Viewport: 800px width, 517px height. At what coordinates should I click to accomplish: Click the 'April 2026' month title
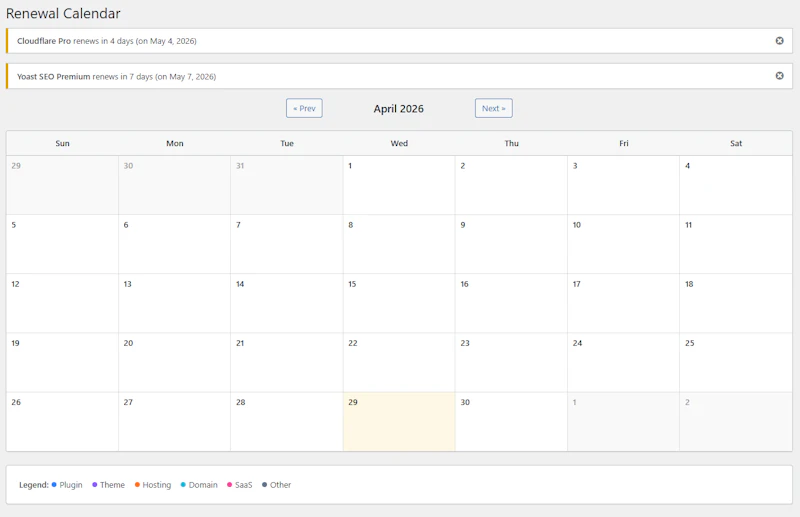point(398,109)
